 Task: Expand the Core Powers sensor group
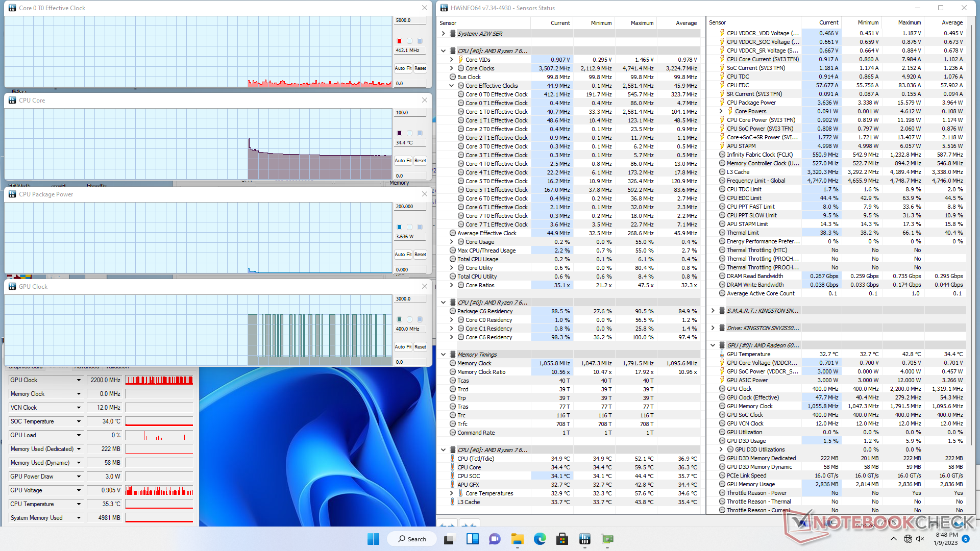tap(721, 111)
